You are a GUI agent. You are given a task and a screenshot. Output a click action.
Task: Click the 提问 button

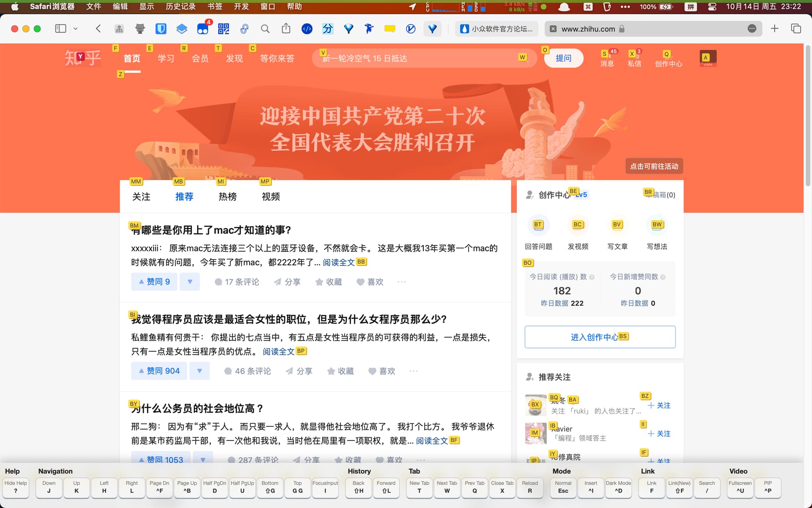(563, 58)
